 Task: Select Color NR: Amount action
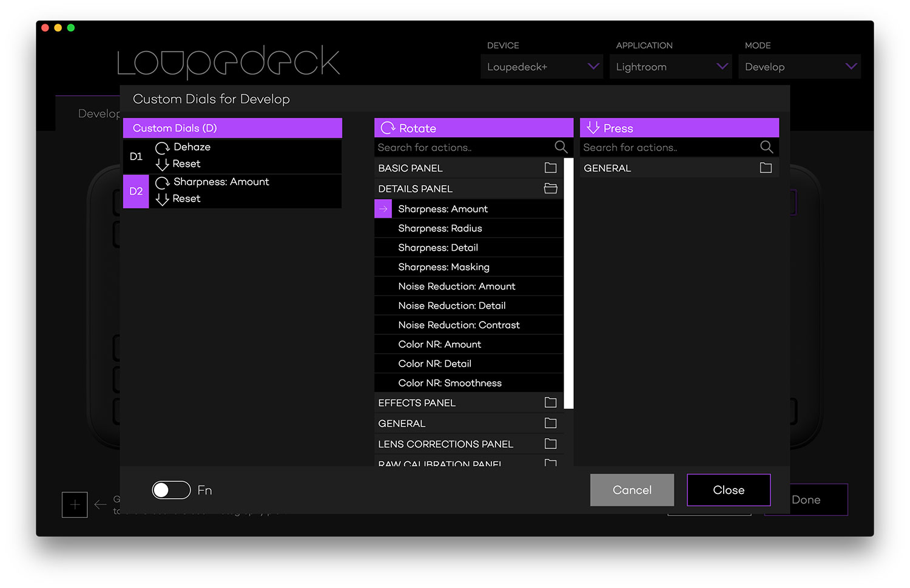(469, 345)
